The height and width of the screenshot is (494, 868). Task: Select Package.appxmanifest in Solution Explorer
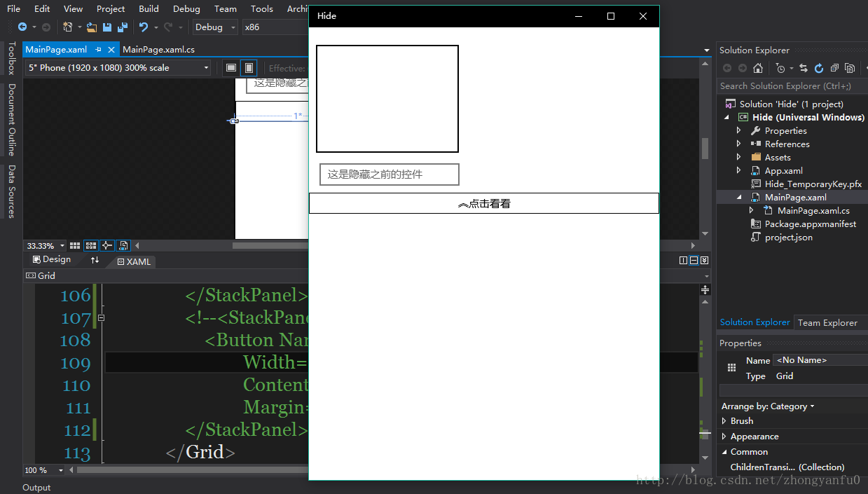pos(811,224)
